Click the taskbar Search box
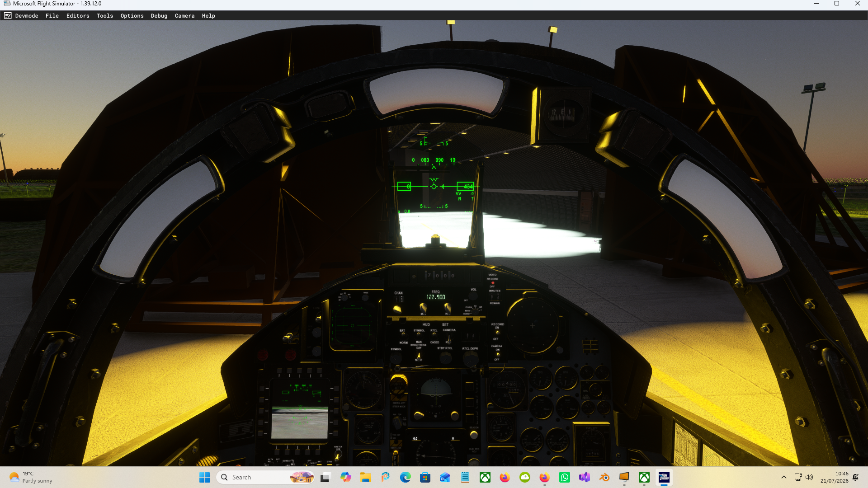 pyautogui.click(x=265, y=477)
